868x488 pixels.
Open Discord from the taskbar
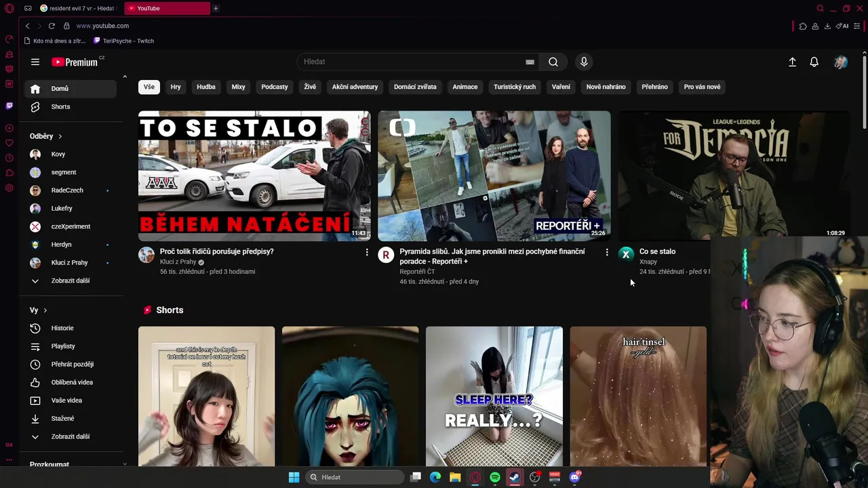tap(575, 477)
